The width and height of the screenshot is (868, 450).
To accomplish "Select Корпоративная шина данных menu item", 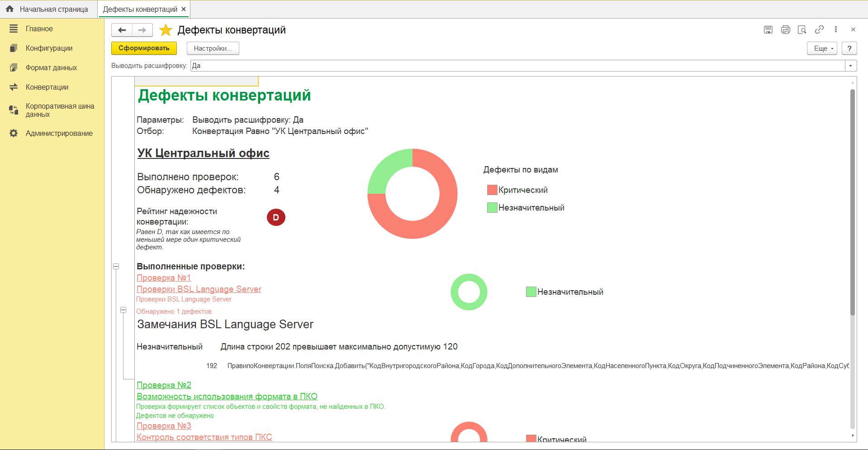I will [60, 110].
